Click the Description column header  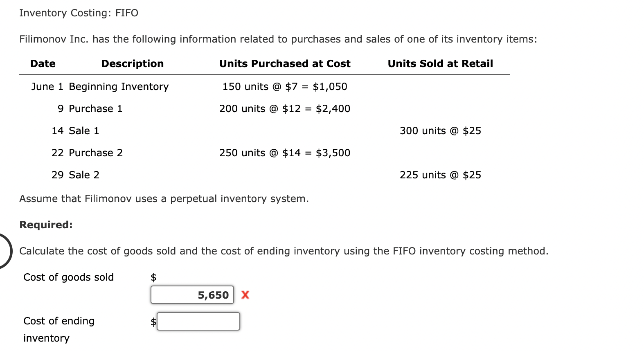(x=132, y=63)
